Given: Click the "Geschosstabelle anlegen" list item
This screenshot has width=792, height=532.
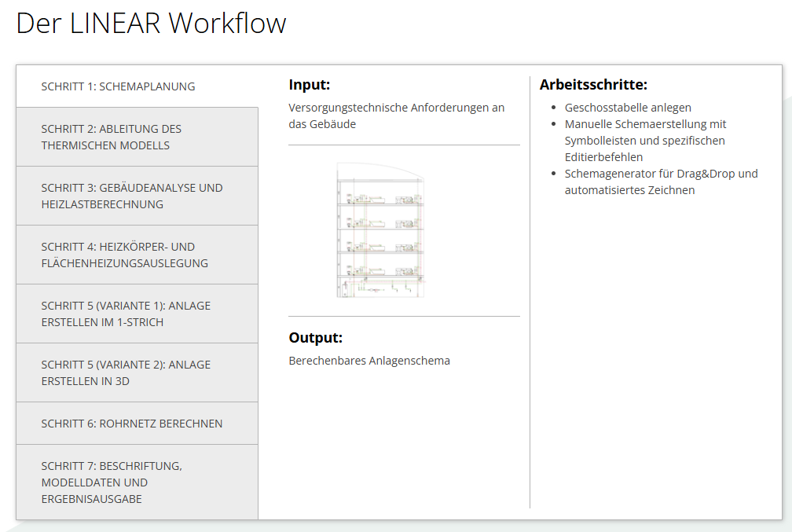Looking at the screenshot, I should tap(628, 108).
